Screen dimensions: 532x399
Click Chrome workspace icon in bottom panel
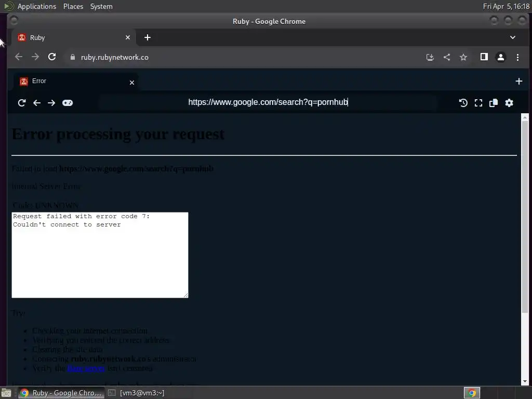(x=472, y=393)
